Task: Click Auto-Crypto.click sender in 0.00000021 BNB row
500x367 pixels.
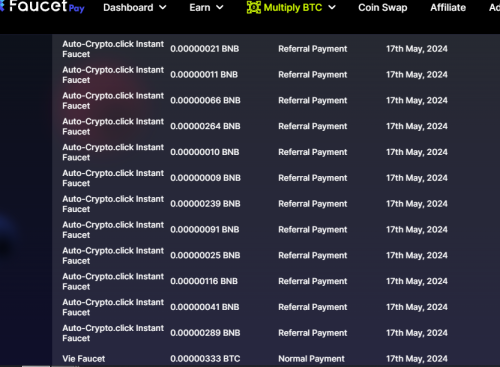Action: [x=113, y=49]
